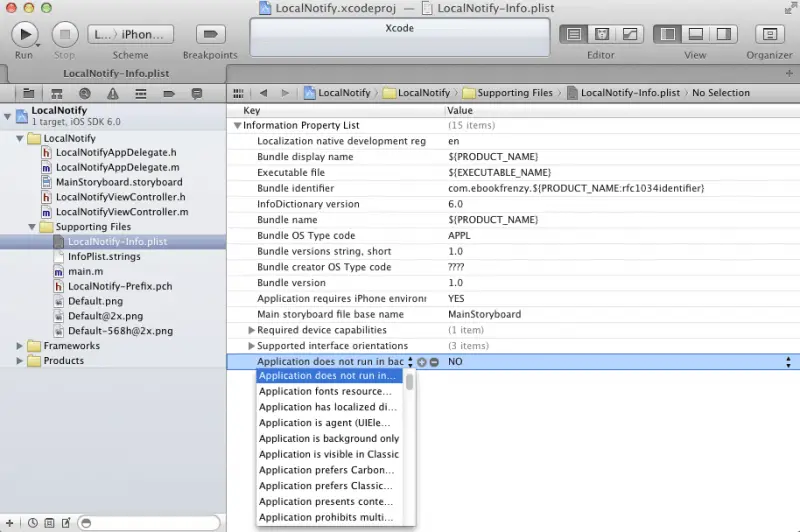Click the remove (minus) button on selected row

(434, 362)
